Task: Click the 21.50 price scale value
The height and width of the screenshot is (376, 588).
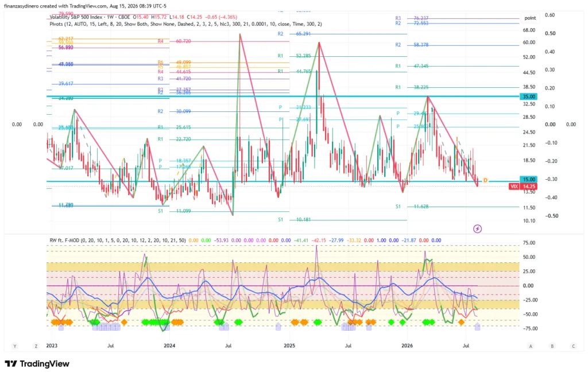Action: tap(529, 145)
